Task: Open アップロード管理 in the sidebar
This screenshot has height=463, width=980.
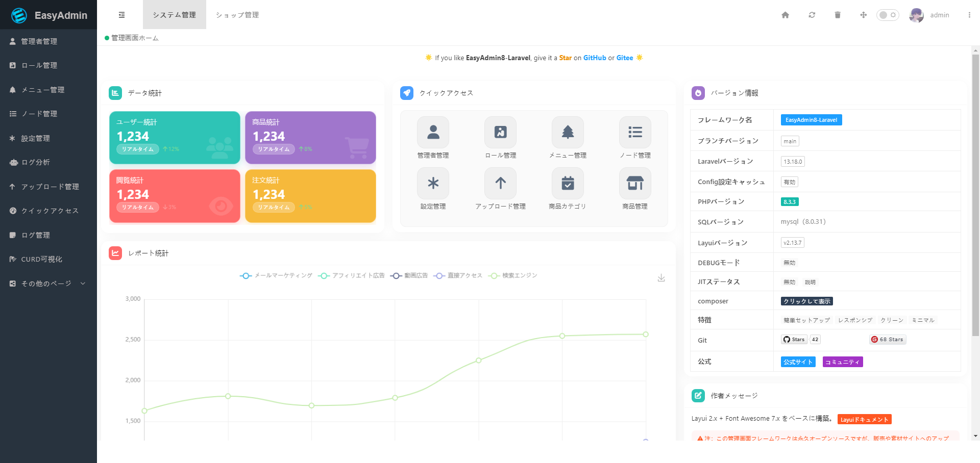Action: pyautogui.click(x=48, y=187)
